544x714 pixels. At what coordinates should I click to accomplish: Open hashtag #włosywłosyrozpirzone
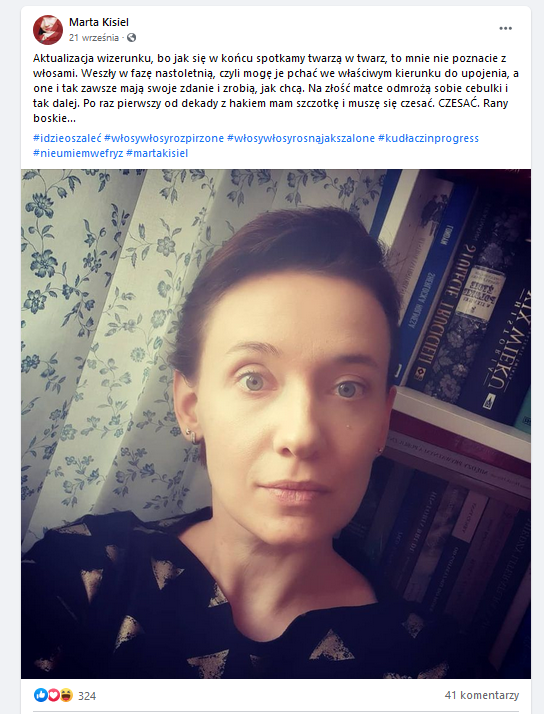(x=164, y=138)
